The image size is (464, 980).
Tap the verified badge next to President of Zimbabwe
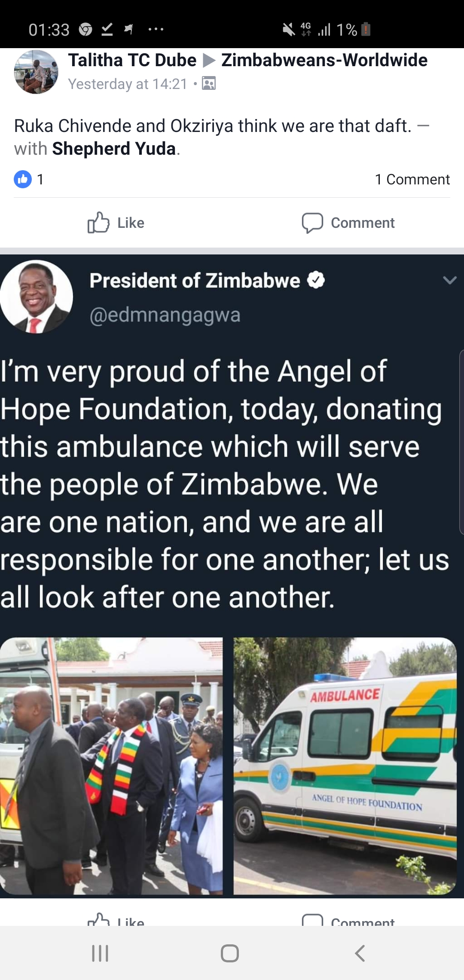click(x=316, y=280)
